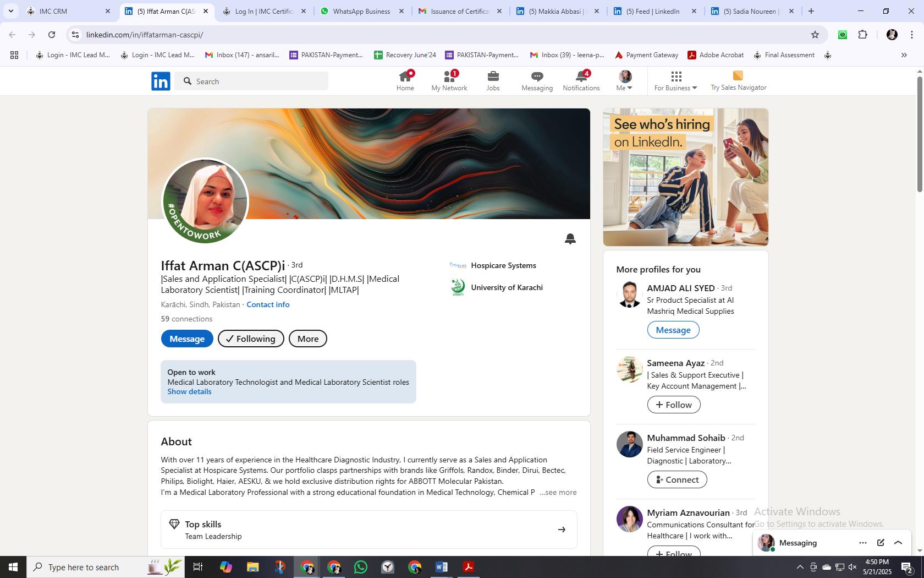The height and width of the screenshot is (578, 924).
Task: Click the LinkedIn search field
Action: [x=252, y=81]
